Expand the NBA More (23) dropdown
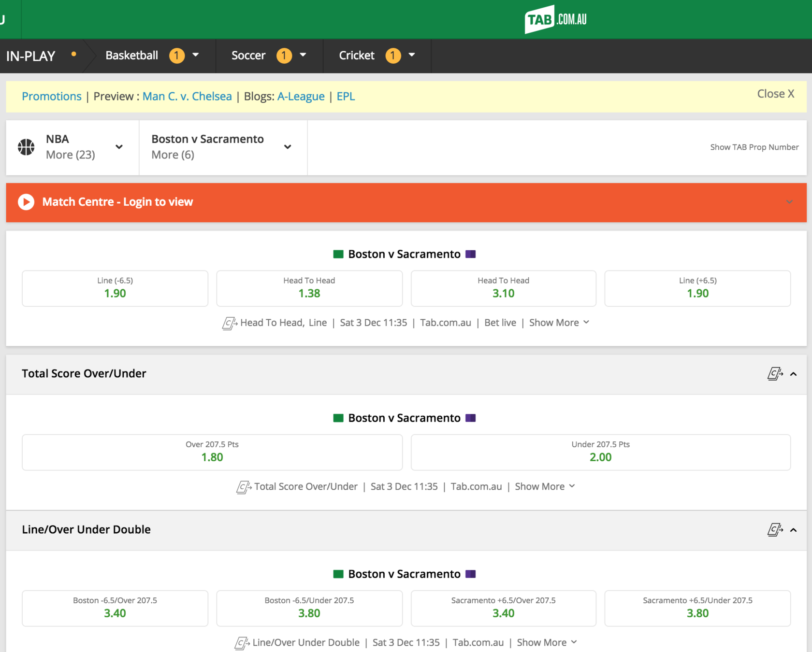The image size is (812, 652). coord(119,147)
